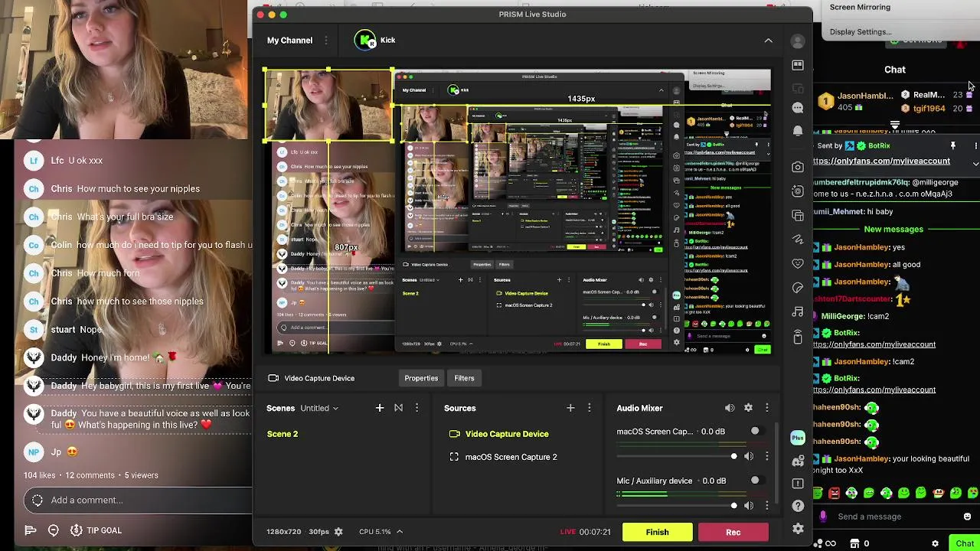Click the TIP GOAL button
Image resolution: width=980 pixels, height=551 pixels.
[x=96, y=530]
